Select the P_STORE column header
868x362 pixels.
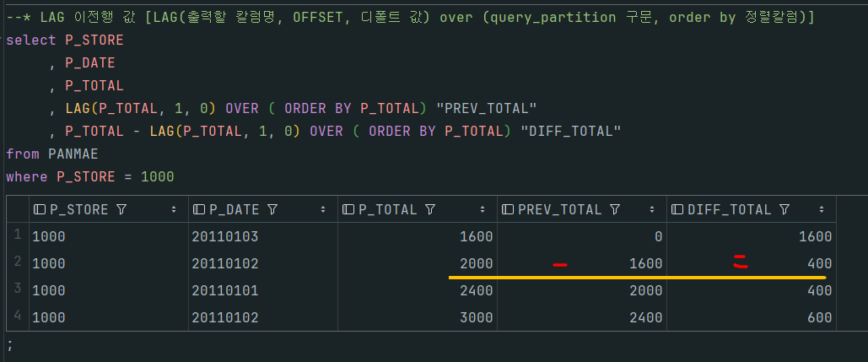click(109, 209)
